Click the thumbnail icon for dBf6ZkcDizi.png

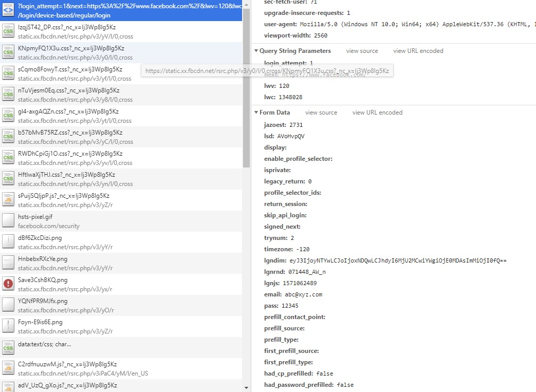coord(8,242)
